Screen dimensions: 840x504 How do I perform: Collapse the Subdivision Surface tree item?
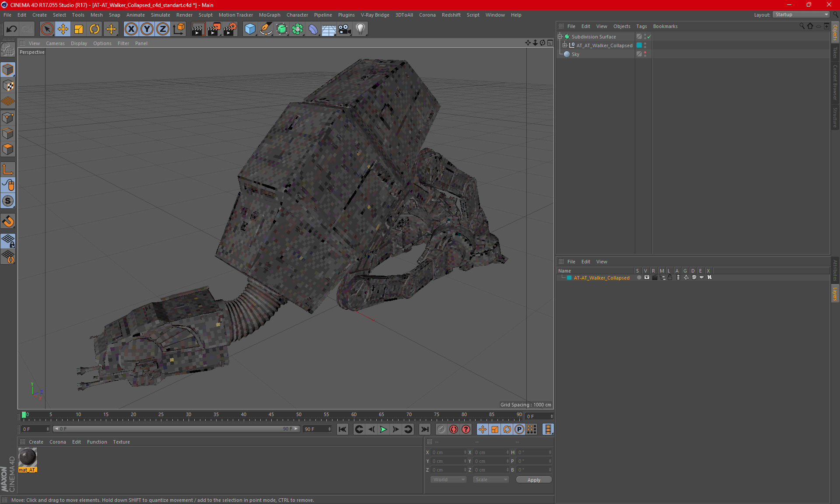point(560,37)
